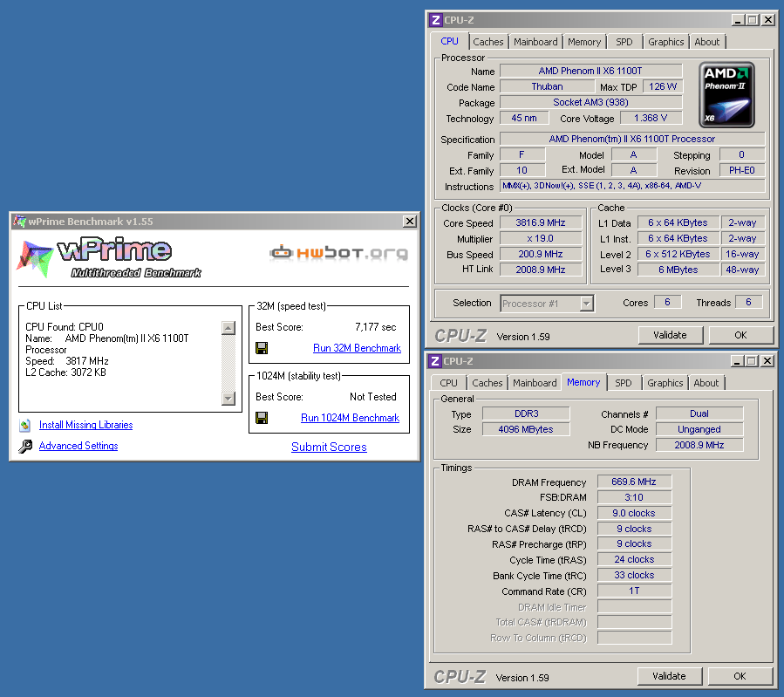Viewport: 784px width, 697px height.
Task: Click the Package value Socket AM3 (938)
Action: 590,102
